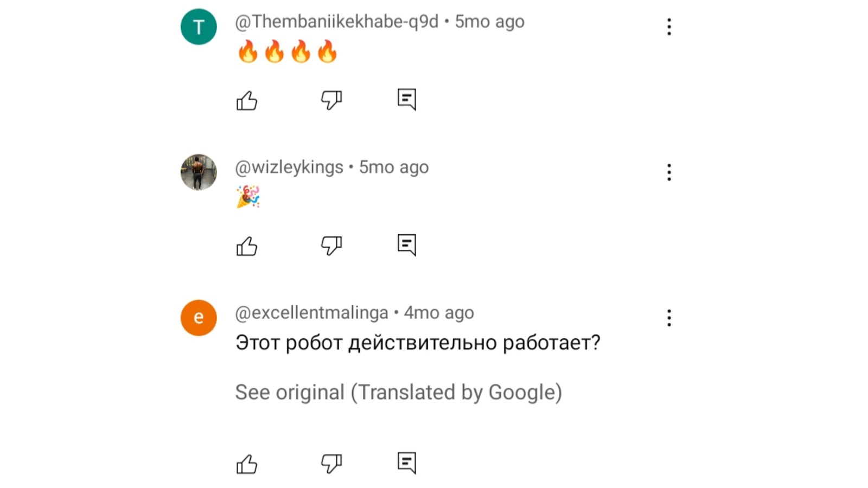Click See original (Translated by Google)
This screenshot has width=868, height=488.
pyautogui.click(x=398, y=392)
